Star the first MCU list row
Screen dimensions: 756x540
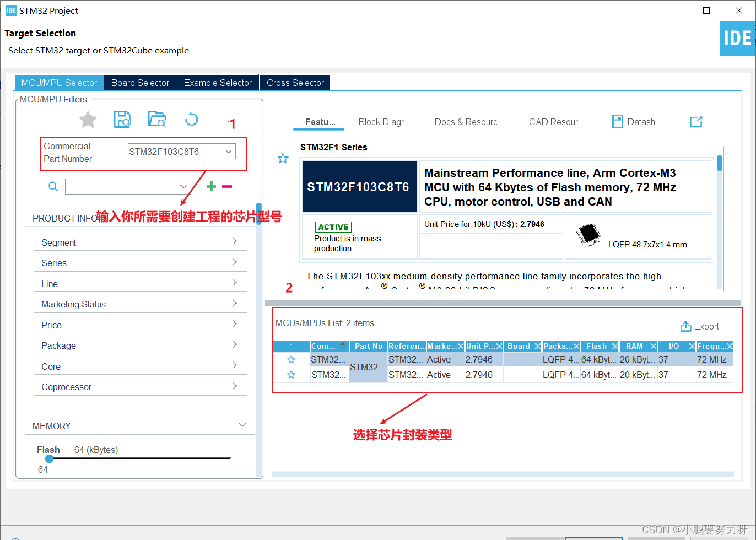pyautogui.click(x=291, y=359)
